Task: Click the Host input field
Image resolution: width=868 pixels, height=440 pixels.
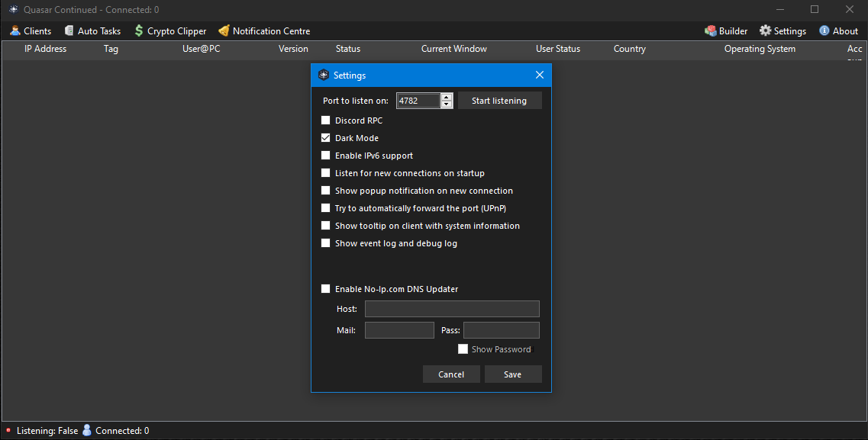Action: coord(452,308)
